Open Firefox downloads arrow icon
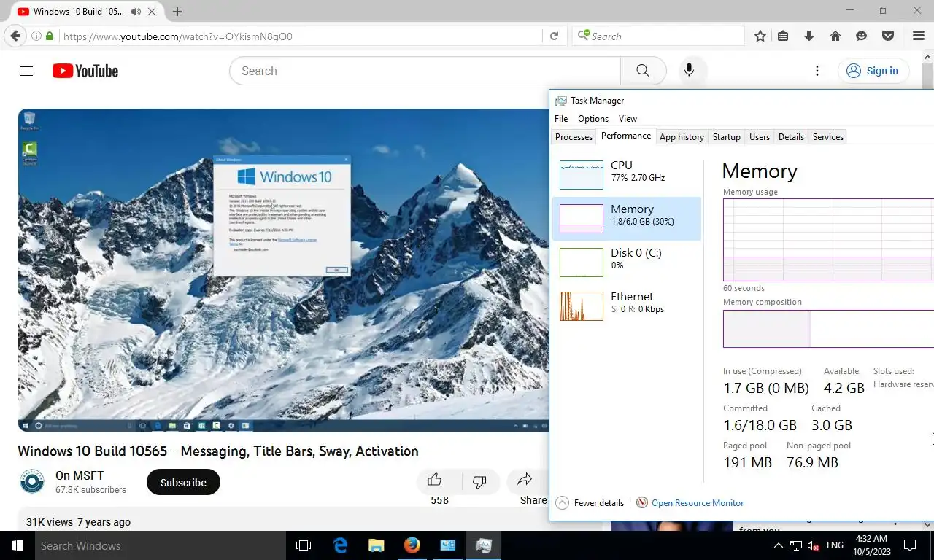Screen dimensions: 934x560 808,36
